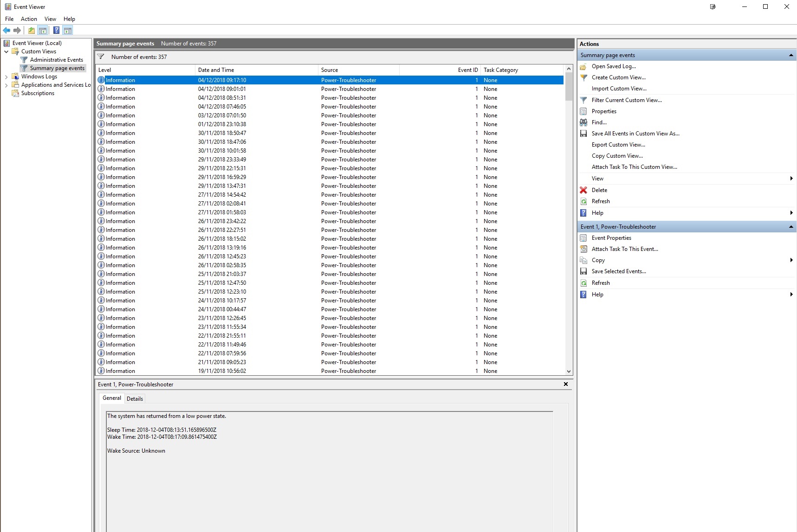Select Administrative Events in the tree
Screen dimensions: 797x532
[x=56, y=60]
